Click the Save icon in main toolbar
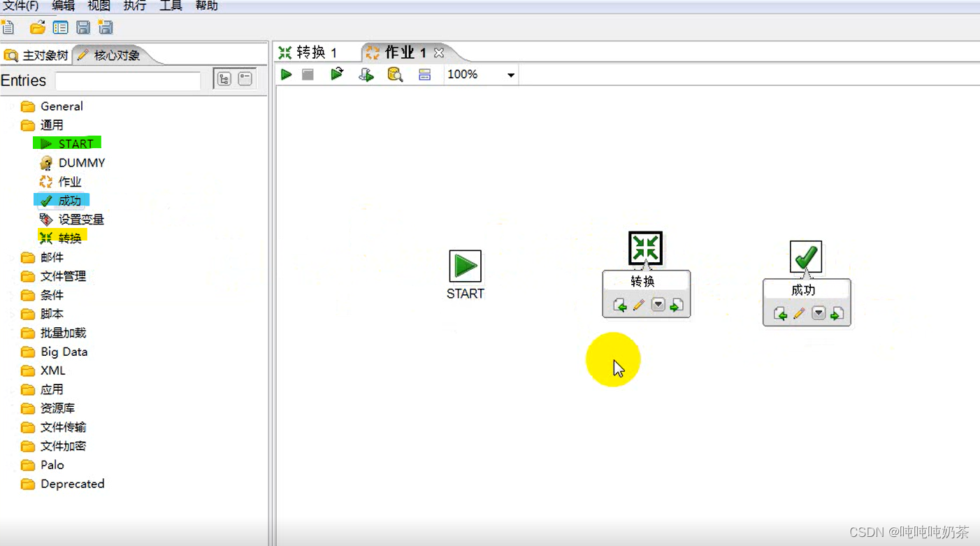 click(x=83, y=27)
